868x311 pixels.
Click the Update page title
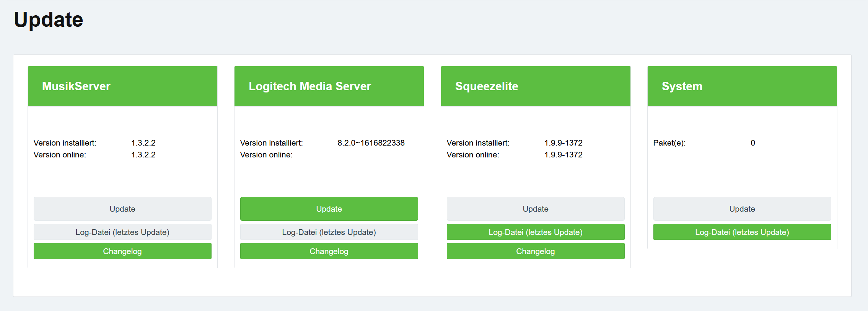click(49, 20)
